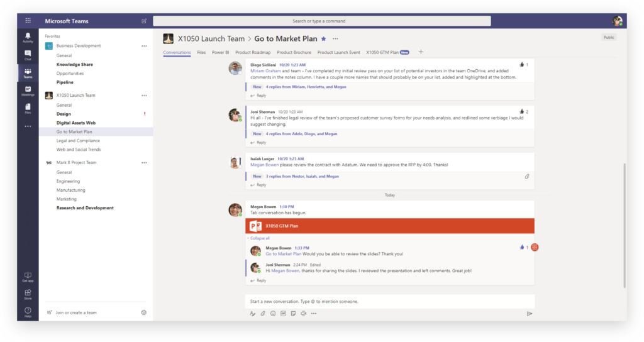Reply to Isaiah Langer's thread
Image resolution: width=644 pixels, height=342 pixels.
pyautogui.click(x=258, y=185)
